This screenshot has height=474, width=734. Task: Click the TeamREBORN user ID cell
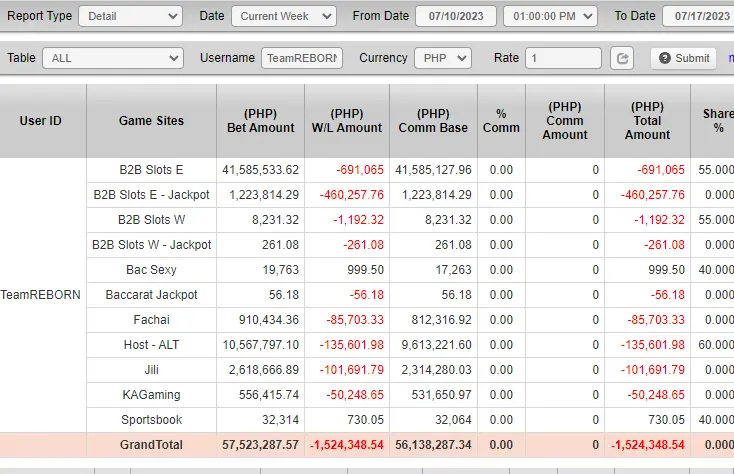(x=41, y=295)
